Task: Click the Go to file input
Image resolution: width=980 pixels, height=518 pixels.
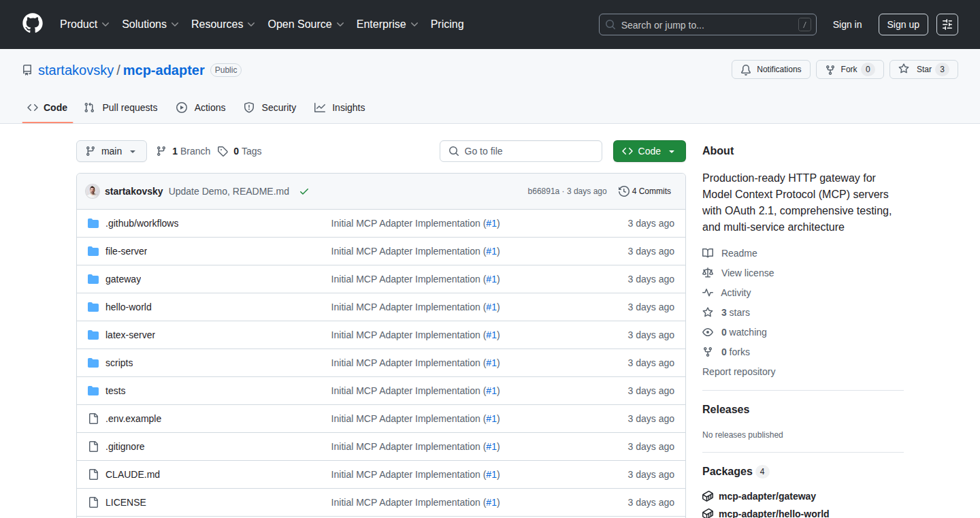Action: point(521,151)
